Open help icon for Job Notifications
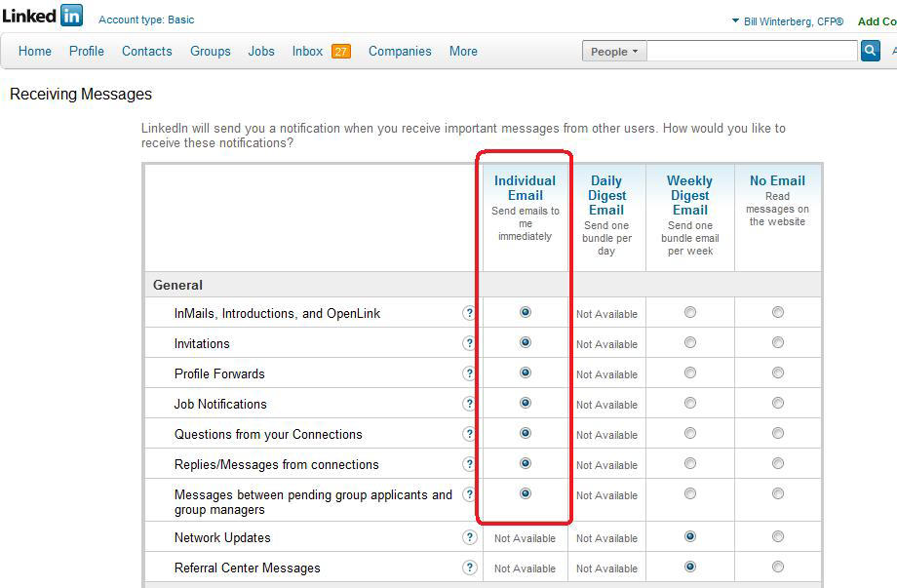Screen dimensions: 897x588 [x=469, y=404]
